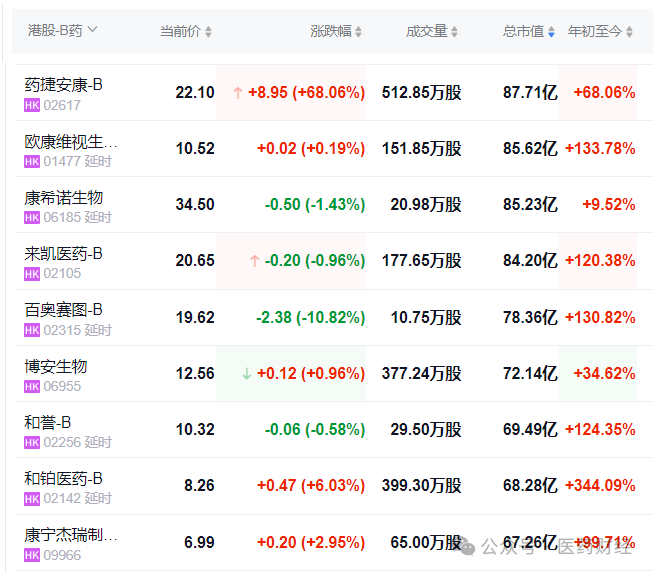653x573 pixels.
Task: Click the up arrow in 药捷安康-B row
Action: 237,93
